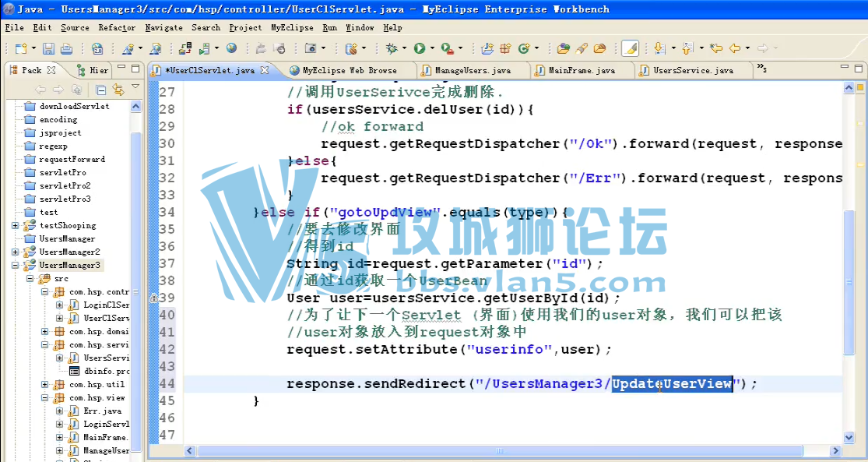Select the downloadServlet project
This screenshot has width=868, height=462.
coord(74,106)
